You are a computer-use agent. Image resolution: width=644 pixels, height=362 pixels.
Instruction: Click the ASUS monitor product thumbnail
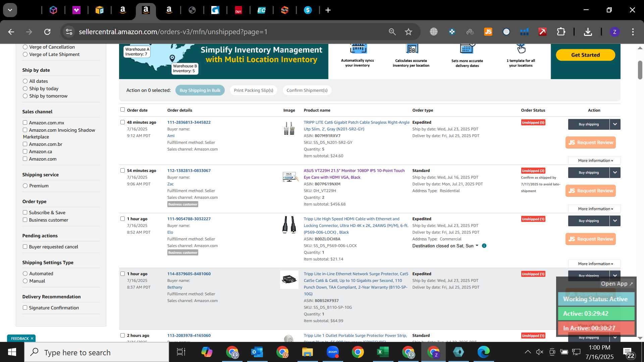(289, 176)
